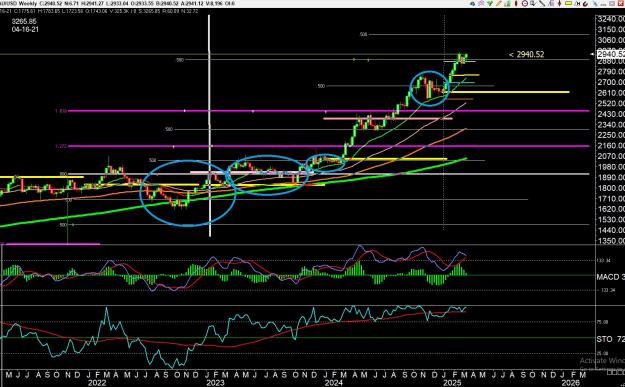The image size is (625, 387).
Task: Click the gray window-shaped toolbar icon
Action: (x=612, y=4)
